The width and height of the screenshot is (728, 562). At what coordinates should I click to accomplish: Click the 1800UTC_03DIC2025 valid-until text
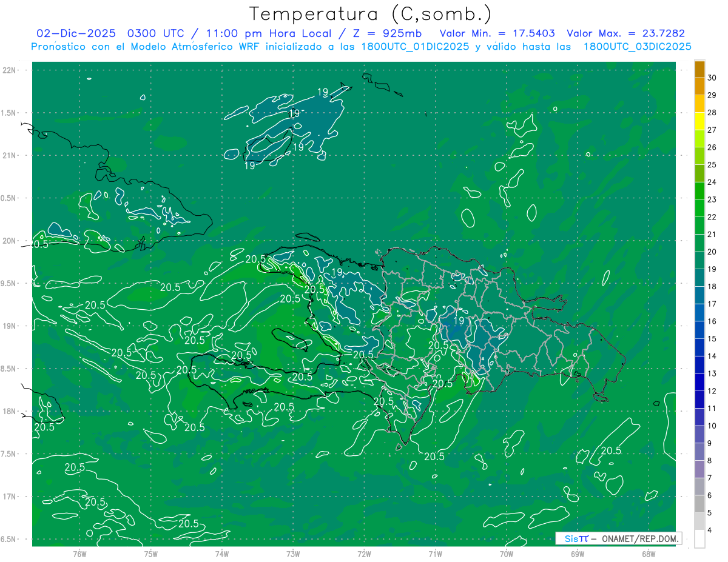[x=637, y=47]
